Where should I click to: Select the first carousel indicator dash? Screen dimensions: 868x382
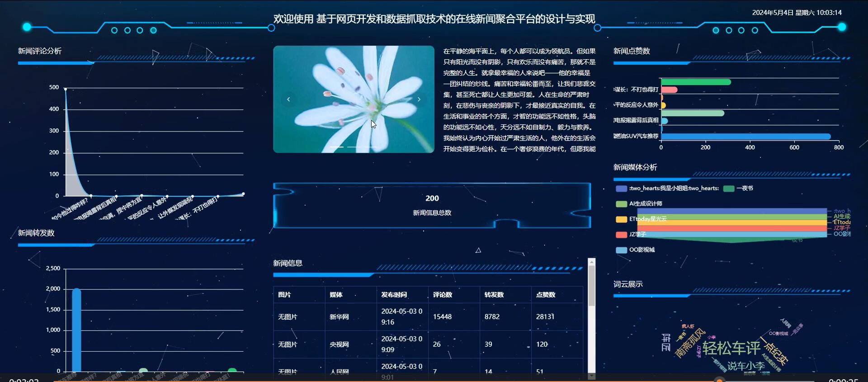[337, 147]
